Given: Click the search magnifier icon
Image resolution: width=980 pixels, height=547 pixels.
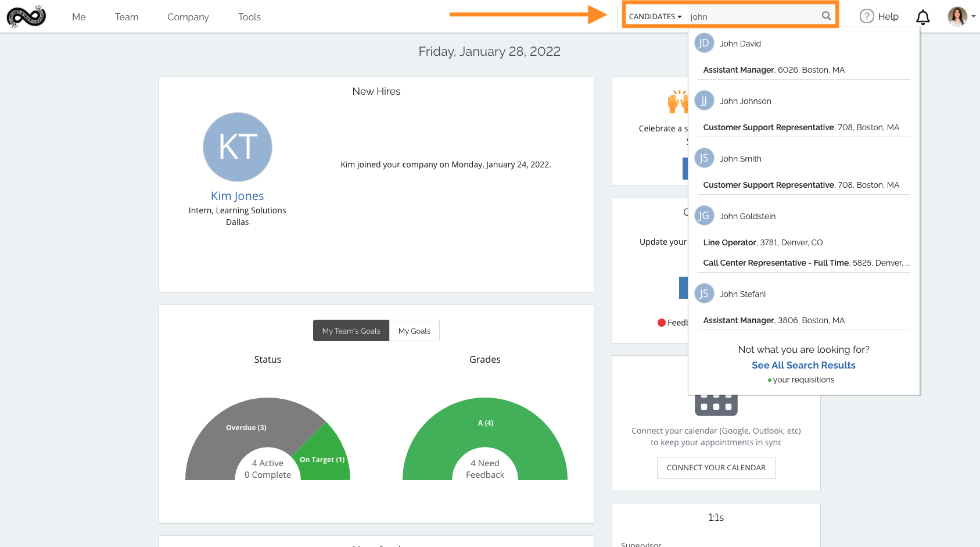Looking at the screenshot, I should [x=826, y=16].
